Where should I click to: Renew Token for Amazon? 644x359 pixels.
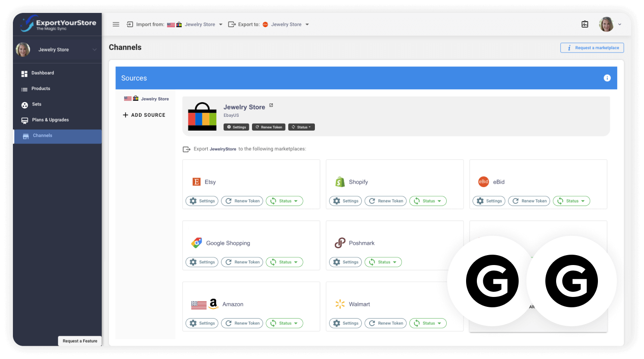coord(242,323)
